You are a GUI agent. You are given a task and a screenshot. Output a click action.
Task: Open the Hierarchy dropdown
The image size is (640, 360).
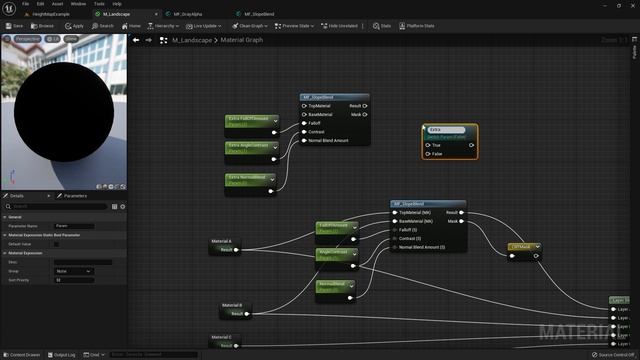[x=163, y=26]
